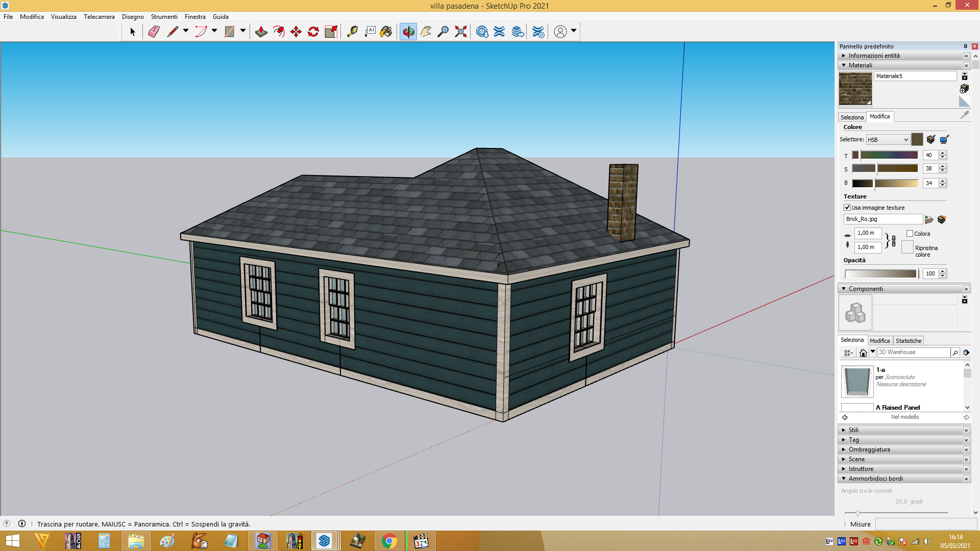This screenshot has width=980, height=551.
Task: Select the arrow Select tool
Action: coord(133,32)
